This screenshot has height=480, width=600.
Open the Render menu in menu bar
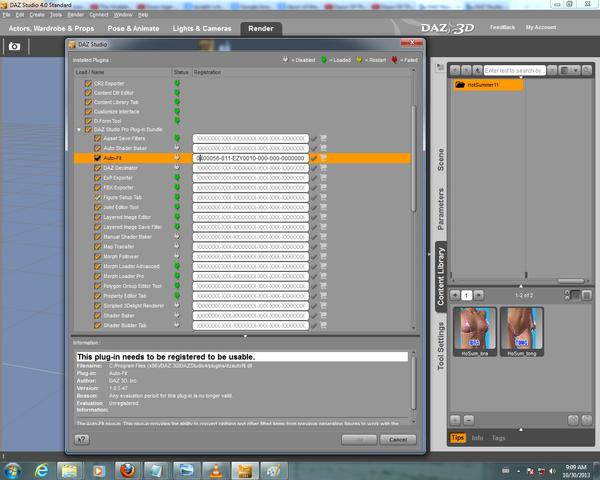pos(75,15)
